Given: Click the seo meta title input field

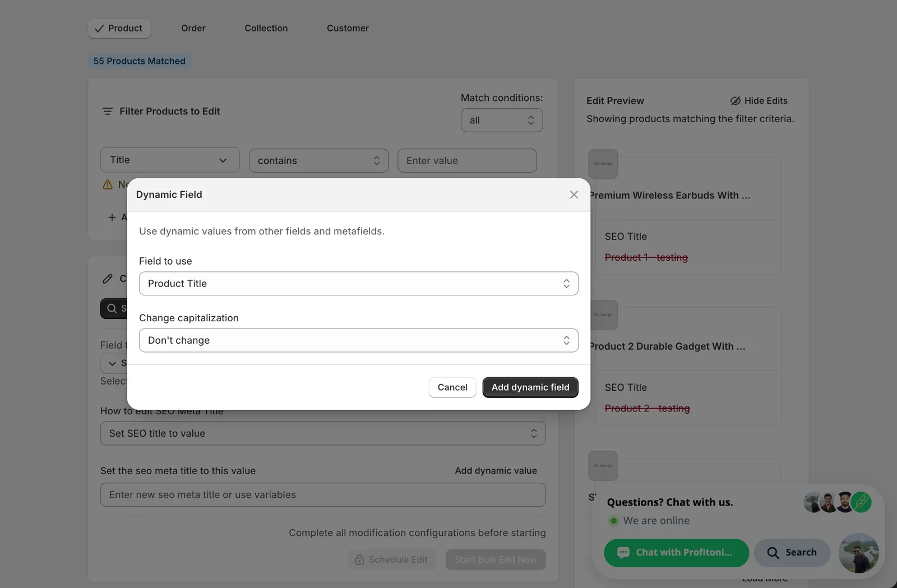Looking at the screenshot, I should point(323,495).
